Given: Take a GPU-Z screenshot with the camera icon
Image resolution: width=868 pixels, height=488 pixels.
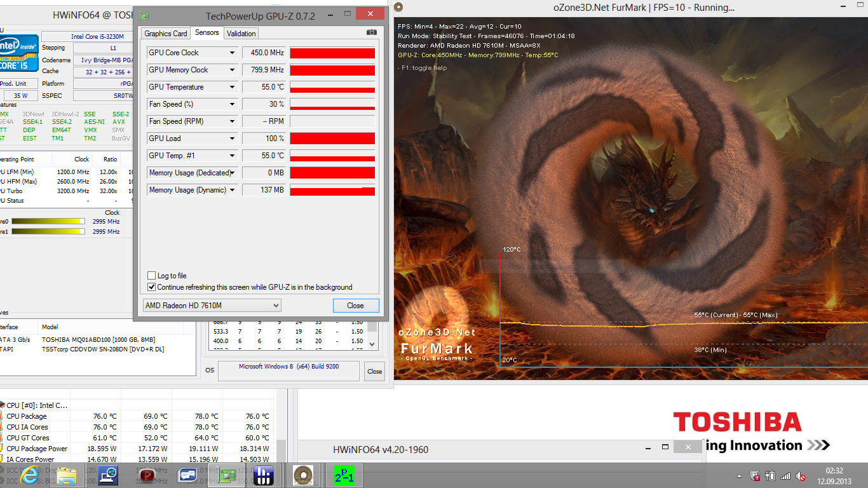Looking at the screenshot, I should [x=372, y=32].
